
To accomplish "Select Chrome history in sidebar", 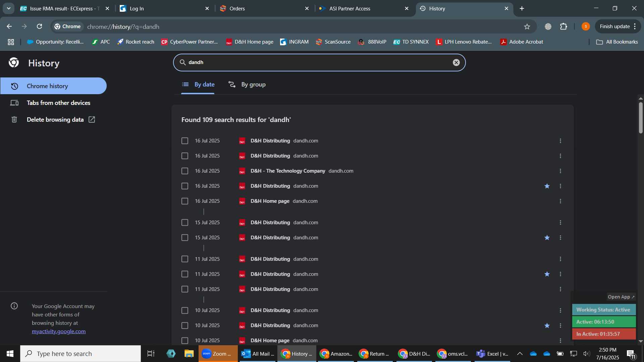I will 53,86.
